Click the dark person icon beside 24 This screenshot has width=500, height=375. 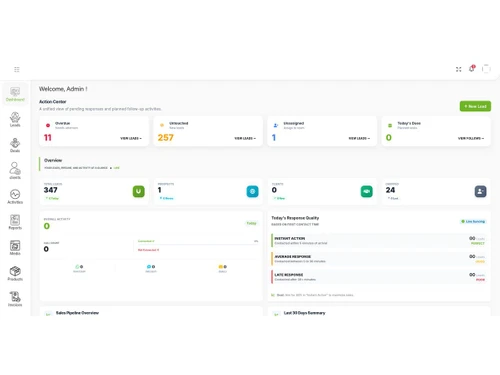coord(480,191)
